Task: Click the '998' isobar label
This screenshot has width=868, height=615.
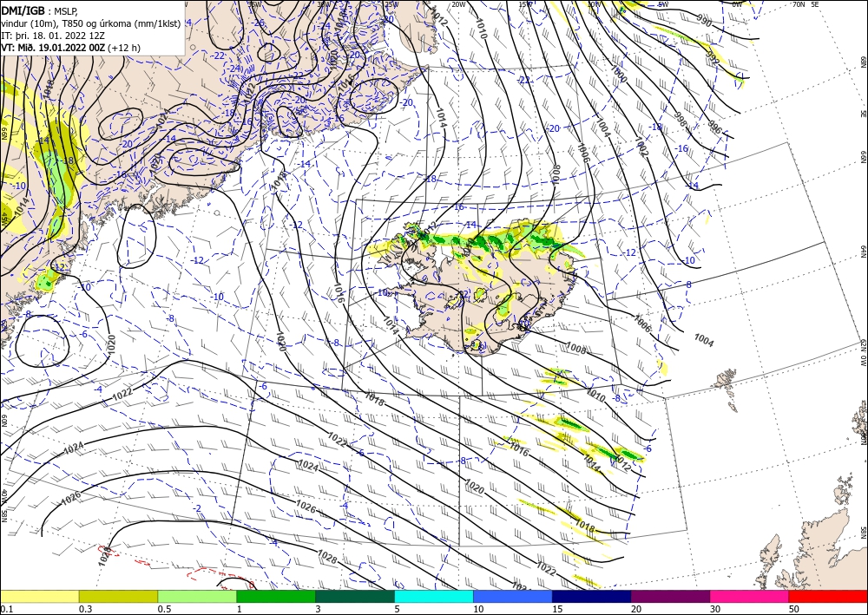Action: pyautogui.click(x=681, y=118)
